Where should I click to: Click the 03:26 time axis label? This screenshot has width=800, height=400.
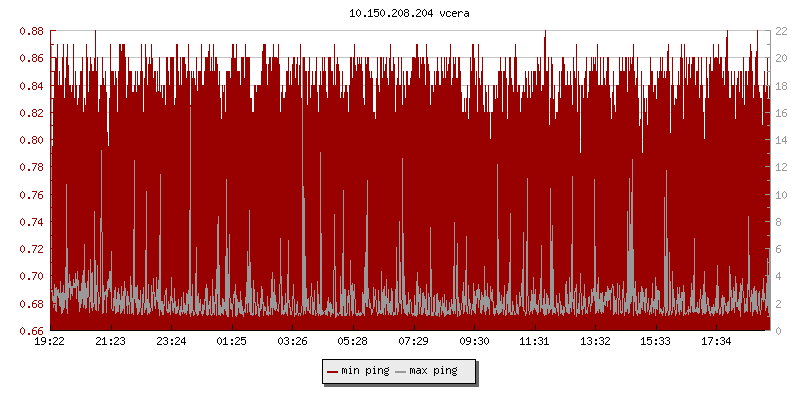pos(292,342)
